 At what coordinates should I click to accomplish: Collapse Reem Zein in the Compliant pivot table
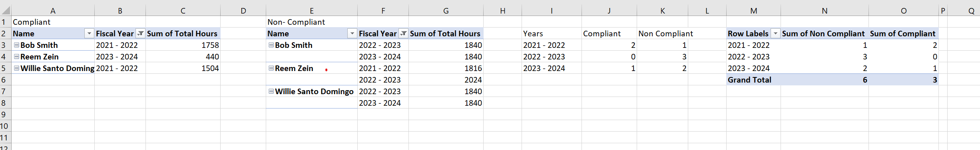17,57
